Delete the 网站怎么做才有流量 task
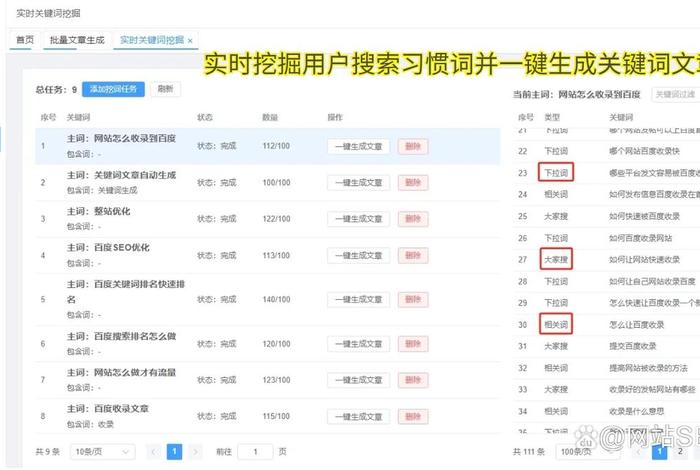 413,380
